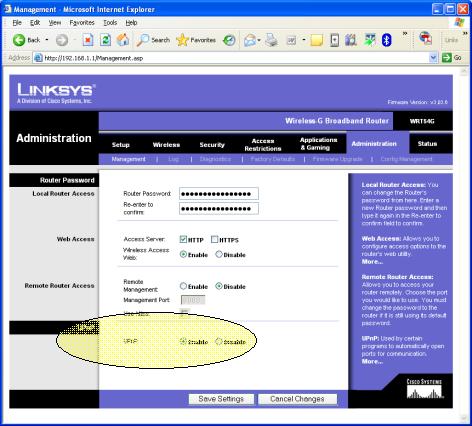Toggle the greyed Use https checkbox
This screenshot has width=472, height=426.
tap(184, 313)
